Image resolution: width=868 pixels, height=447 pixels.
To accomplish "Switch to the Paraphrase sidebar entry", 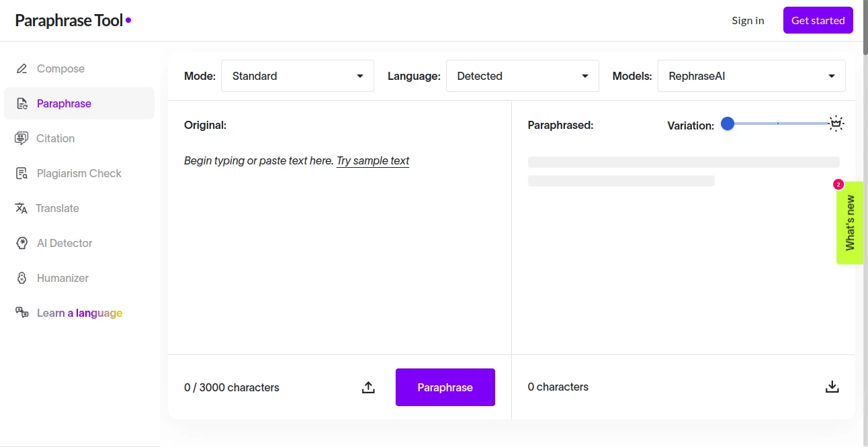I will (x=64, y=103).
